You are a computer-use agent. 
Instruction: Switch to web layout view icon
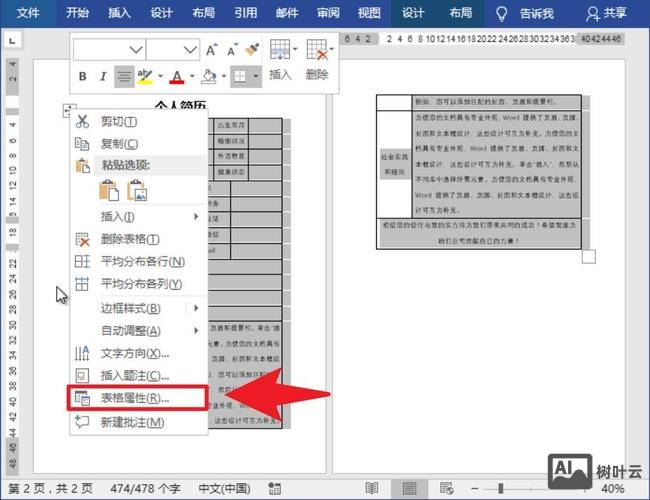[x=446, y=489]
